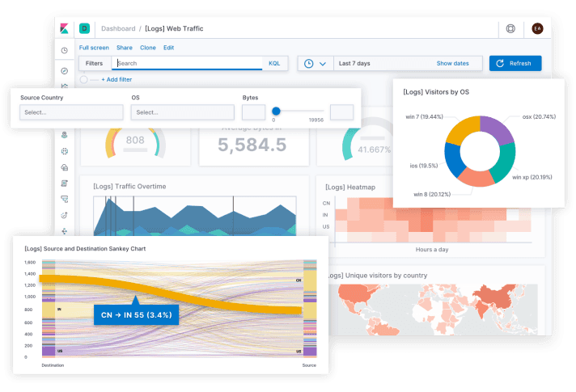Click the salmon win 8 donut segment
The height and width of the screenshot is (392, 576).
click(476, 177)
